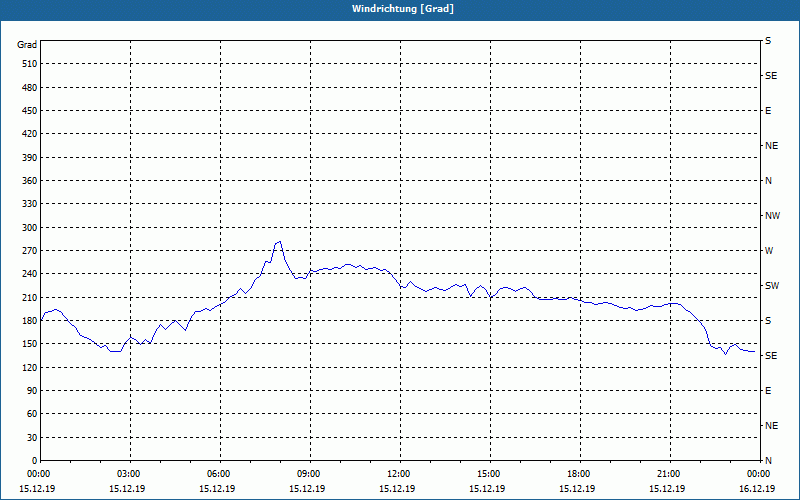Select the 180 degree tick label
The height and width of the screenshot is (500, 800).
[30, 321]
